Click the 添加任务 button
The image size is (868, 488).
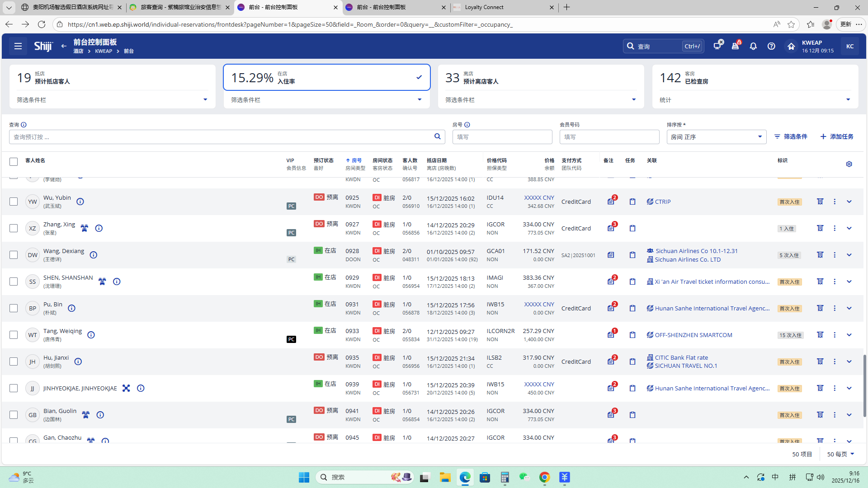837,136
